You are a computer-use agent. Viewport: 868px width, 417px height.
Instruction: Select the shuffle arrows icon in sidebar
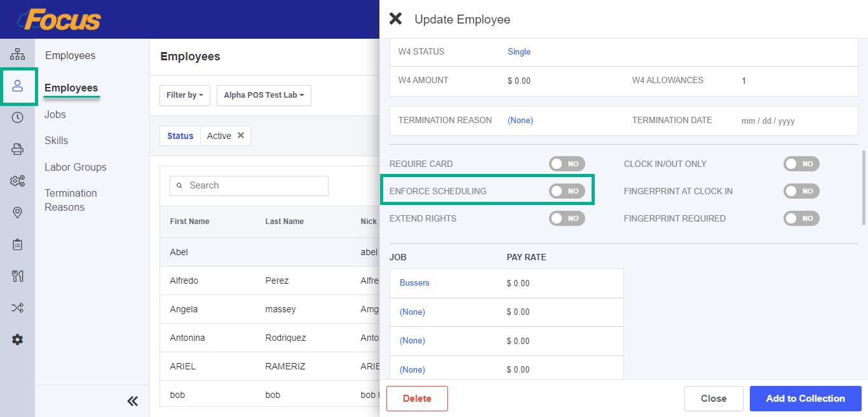tap(17, 308)
